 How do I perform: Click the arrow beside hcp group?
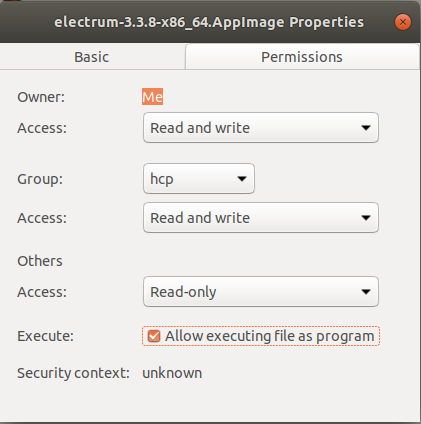[242, 179]
